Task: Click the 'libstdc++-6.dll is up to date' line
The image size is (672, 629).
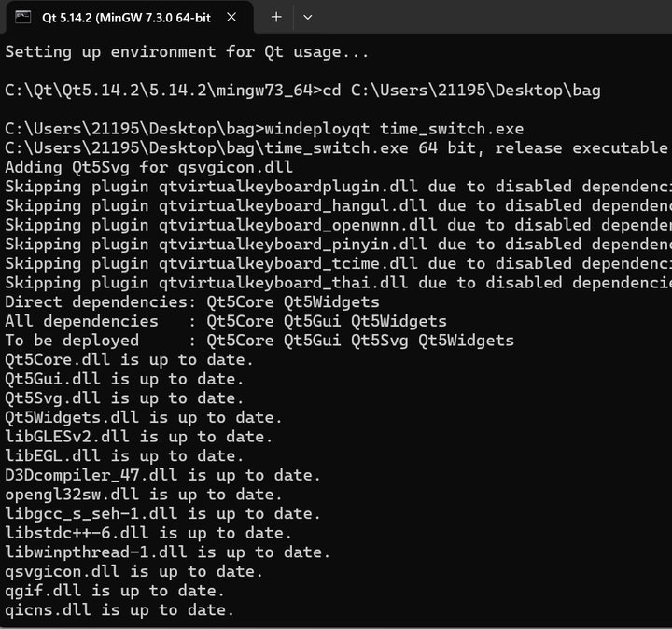Action: tap(147, 533)
